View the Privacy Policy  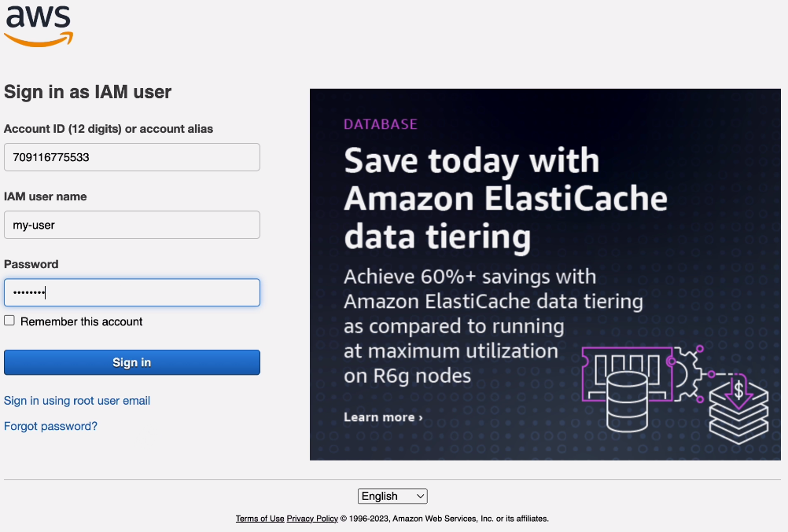click(311, 518)
